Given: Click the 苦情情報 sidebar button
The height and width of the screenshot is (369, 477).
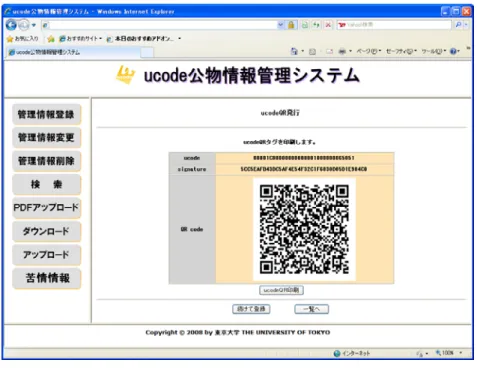Looking at the screenshot, I should pos(46,278).
